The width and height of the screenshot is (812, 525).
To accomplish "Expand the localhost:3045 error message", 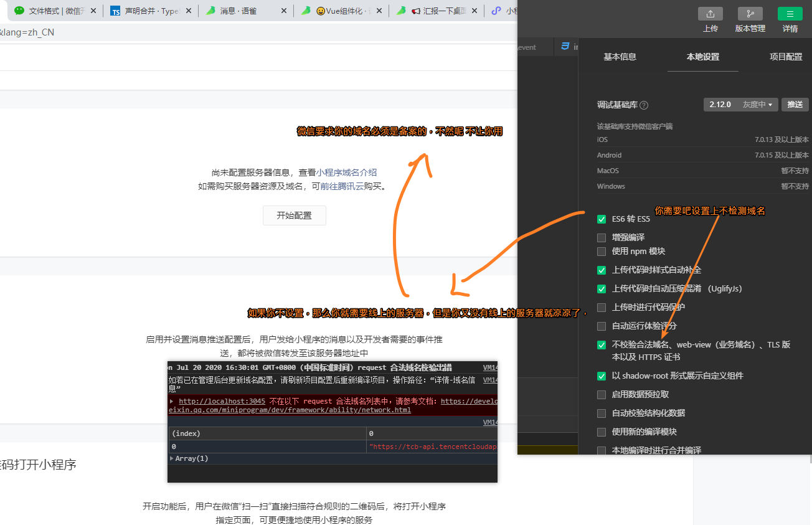I will [172, 401].
